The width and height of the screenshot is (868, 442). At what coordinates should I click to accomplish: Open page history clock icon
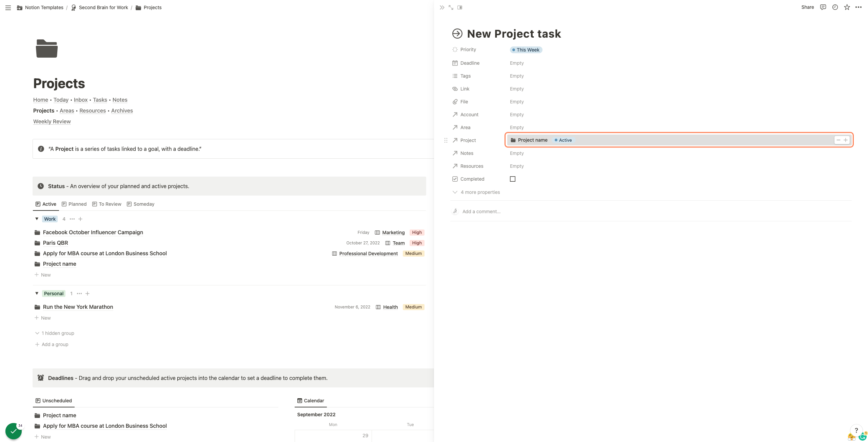[x=835, y=7]
